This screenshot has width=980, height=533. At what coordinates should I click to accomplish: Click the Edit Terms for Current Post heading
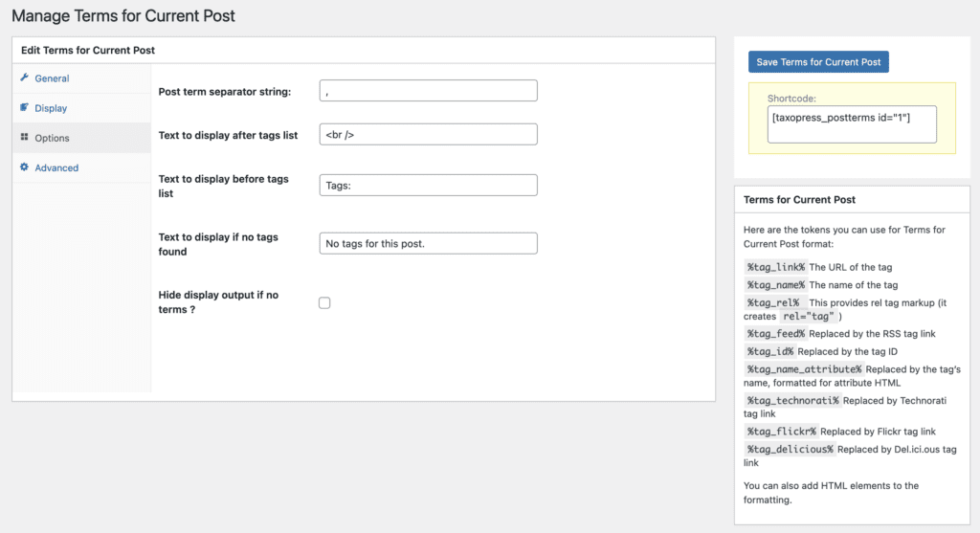[x=88, y=50]
